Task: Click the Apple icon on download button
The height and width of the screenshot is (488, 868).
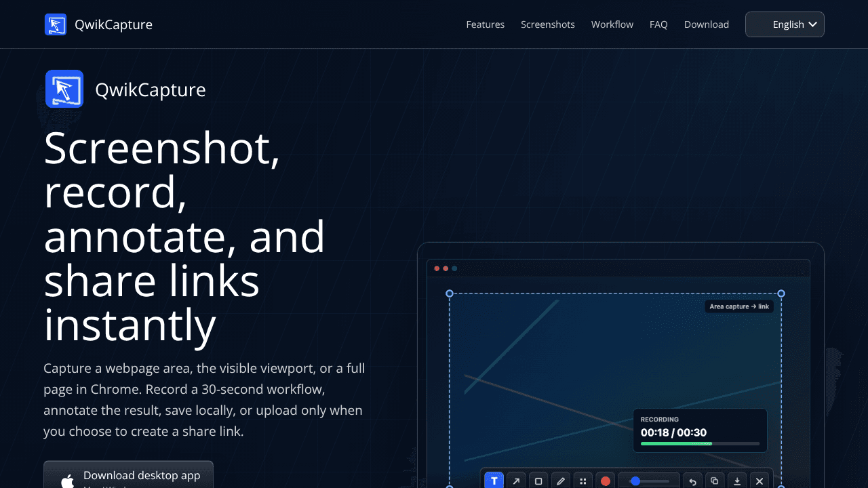Action: [68, 481]
